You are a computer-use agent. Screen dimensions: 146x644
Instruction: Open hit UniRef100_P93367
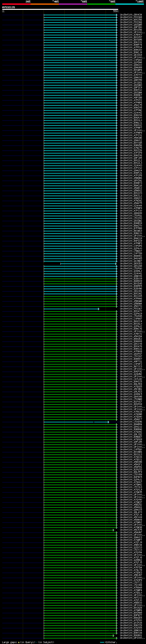point(131,309)
